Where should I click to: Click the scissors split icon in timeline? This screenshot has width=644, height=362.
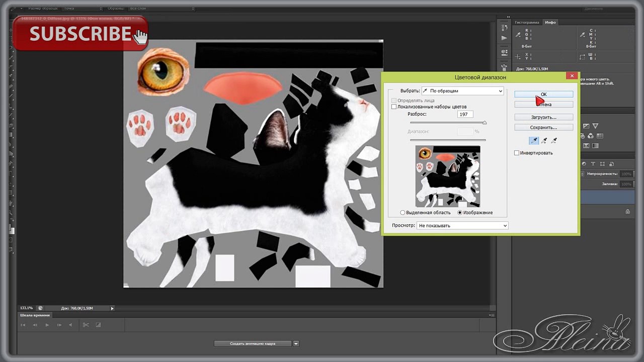[86, 325]
